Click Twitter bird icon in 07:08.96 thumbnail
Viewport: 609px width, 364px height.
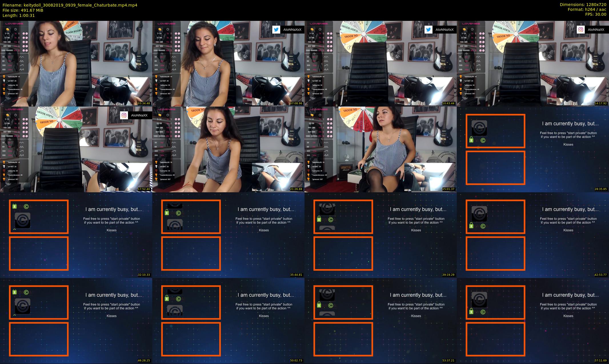coord(276,29)
